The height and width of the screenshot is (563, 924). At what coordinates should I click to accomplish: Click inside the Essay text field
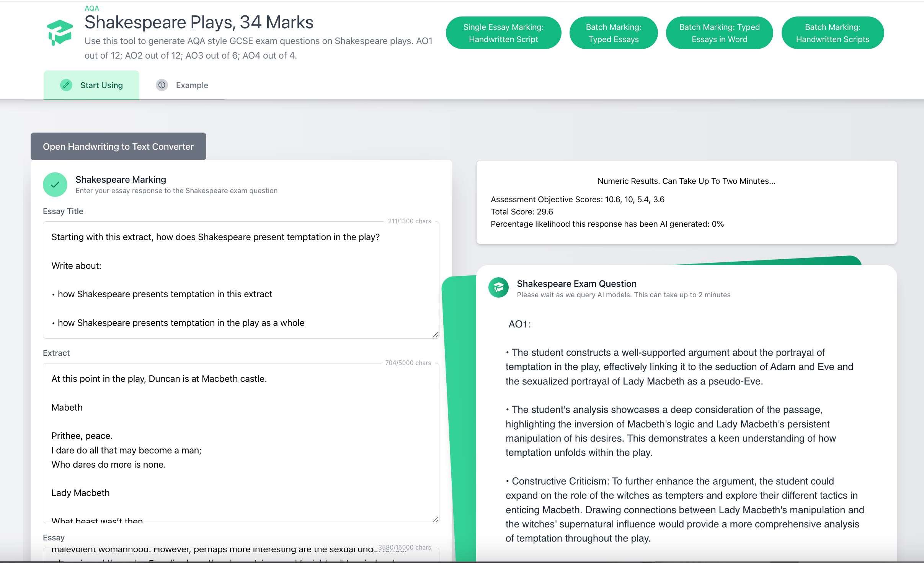click(x=241, y=555)
